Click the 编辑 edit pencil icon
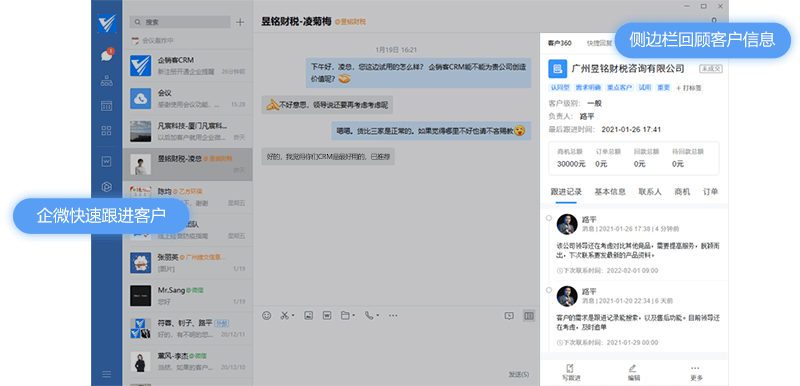The height and width of the screenshot is (386, 800). pyautogui.click(x=633, y=372)
